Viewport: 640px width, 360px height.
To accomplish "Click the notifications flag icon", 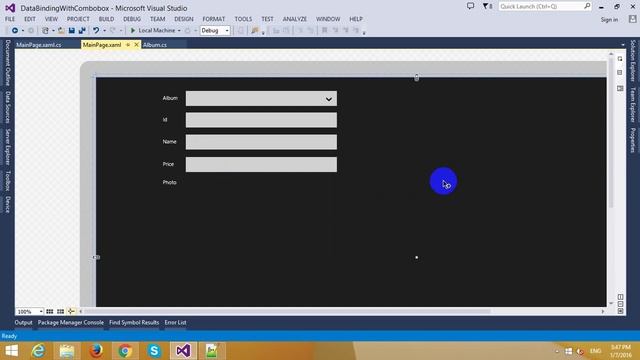I will click(x=486, y=6).
